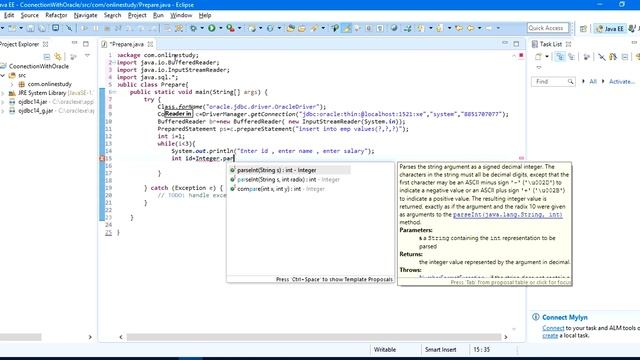
Task: Open the Search menu
Action: (112, 15)
